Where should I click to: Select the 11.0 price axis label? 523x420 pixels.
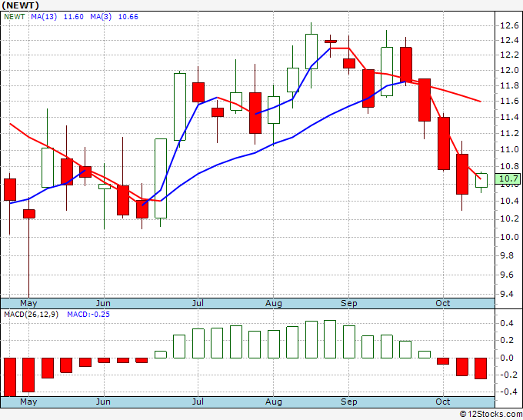click(509, 149)
